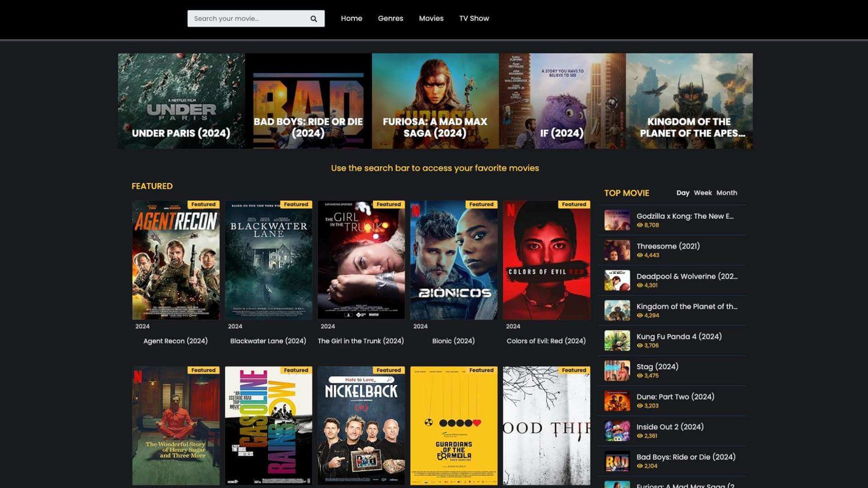This screenshot has height=488, width=868.
Task: Click Colors of Evil: Red (2024) title
Action: pos(546,341)
